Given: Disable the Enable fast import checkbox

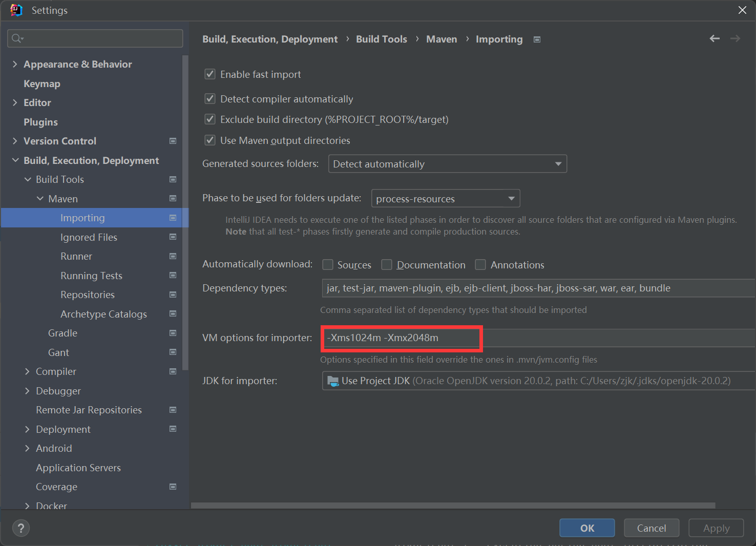Looking at the screenshot, I should pos(210,74).
